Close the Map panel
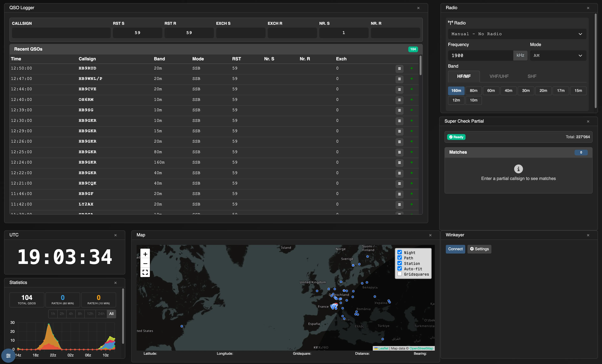602x364 pixels. pyautogui.click(x=431, y=235)
